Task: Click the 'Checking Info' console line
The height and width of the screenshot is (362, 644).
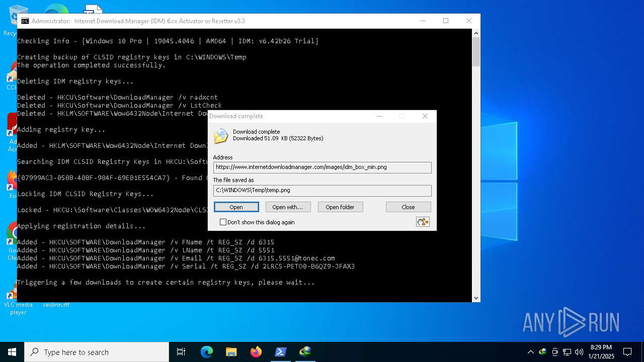Action: pos(168,41)
